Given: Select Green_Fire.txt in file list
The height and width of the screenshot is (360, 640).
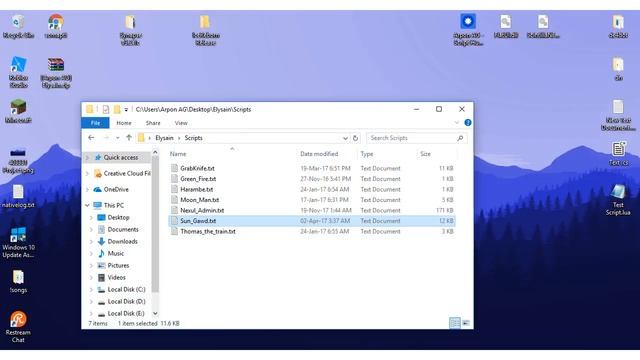Looking at the screenshot, I should 312,179.
